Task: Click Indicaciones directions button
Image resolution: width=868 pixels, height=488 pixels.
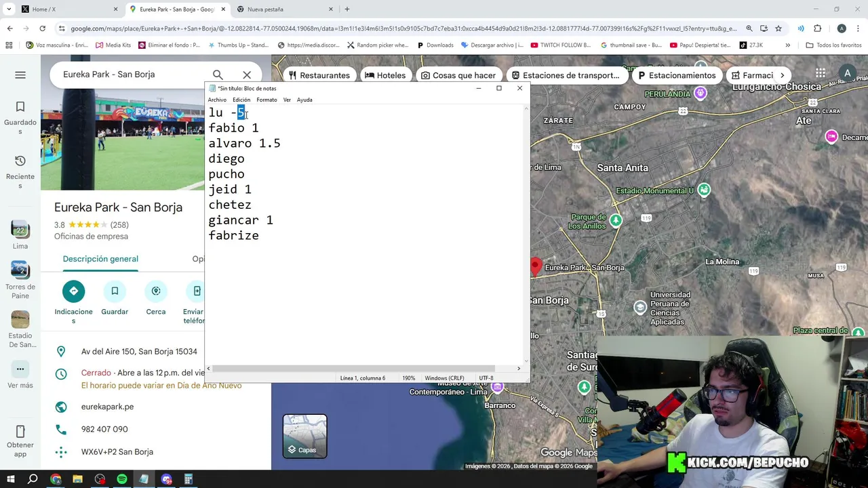Action: pos(73,291)
